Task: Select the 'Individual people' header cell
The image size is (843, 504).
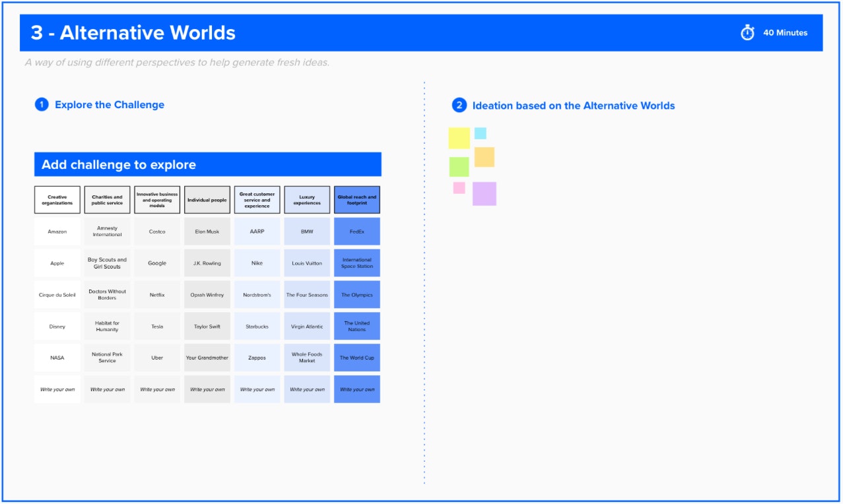Action: (207, 200)
